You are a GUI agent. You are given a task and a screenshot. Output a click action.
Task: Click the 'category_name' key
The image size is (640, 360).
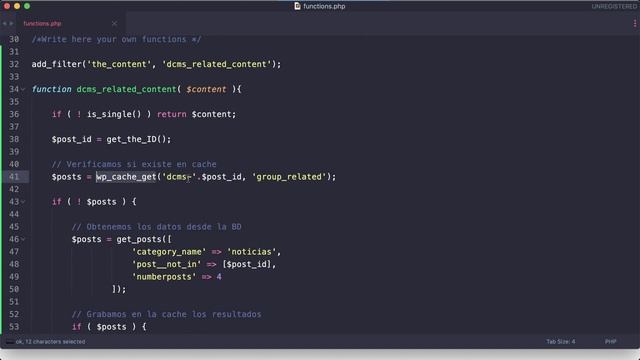pyautogui.click(x=169, y=252)
